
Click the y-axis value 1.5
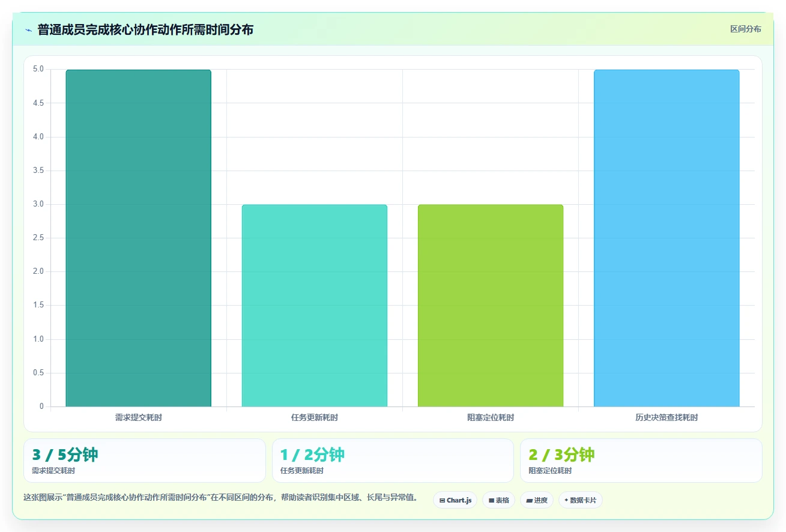pyautogui.click(x=38, y=305)
